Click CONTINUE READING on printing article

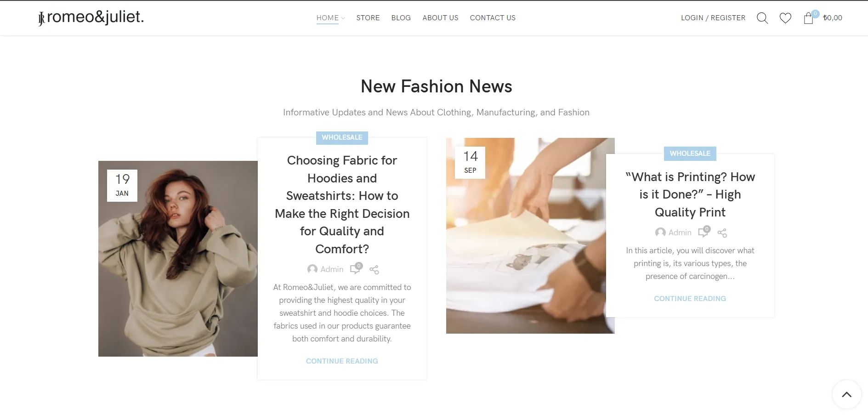pyautogui.click(x=690, y=299)
